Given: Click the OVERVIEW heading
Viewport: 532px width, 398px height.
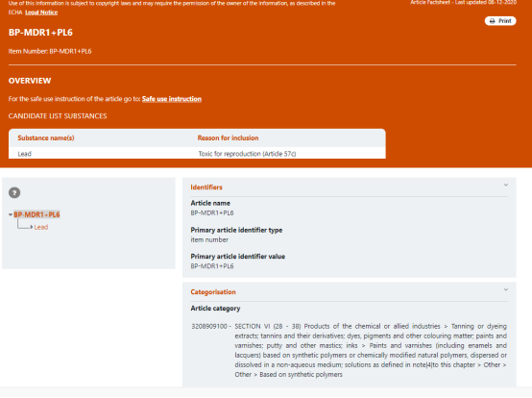Looking at the screenshot, I should pos(30,81).
